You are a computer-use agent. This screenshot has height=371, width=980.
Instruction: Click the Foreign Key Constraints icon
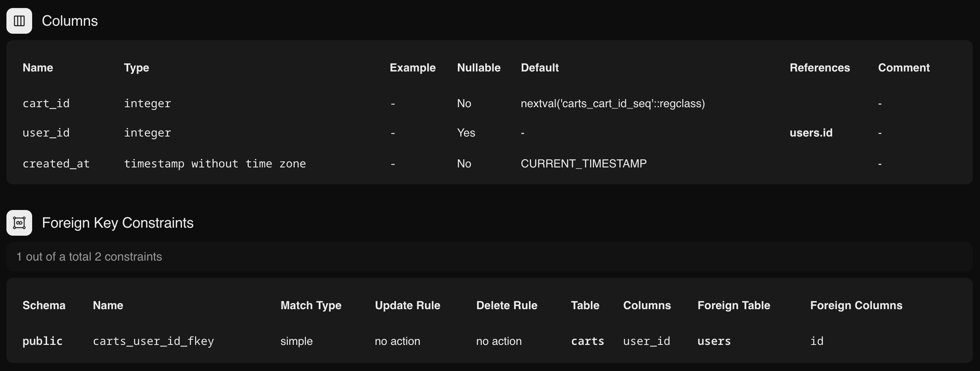click(19, 222)
